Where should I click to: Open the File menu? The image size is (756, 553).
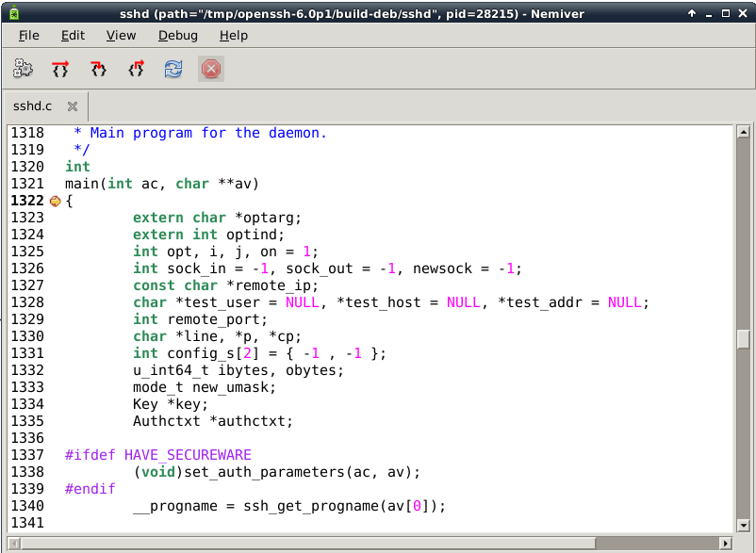29,36
